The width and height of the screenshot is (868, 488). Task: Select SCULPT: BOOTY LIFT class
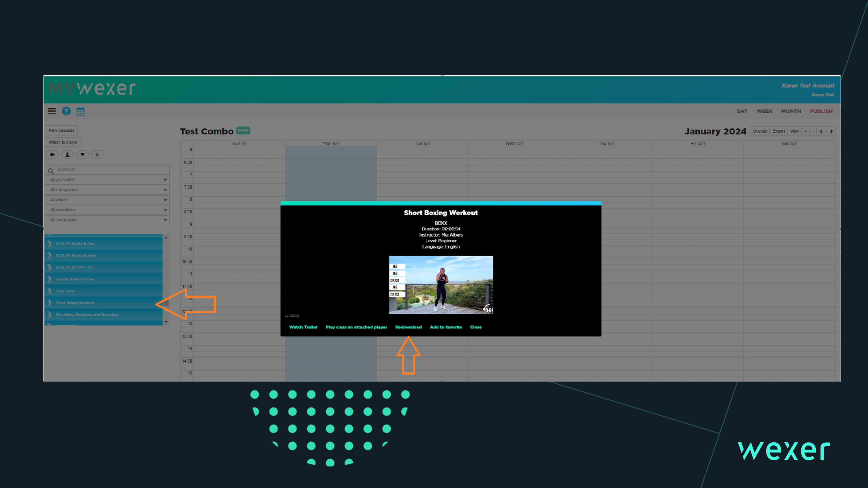click(x=104, y=267)
